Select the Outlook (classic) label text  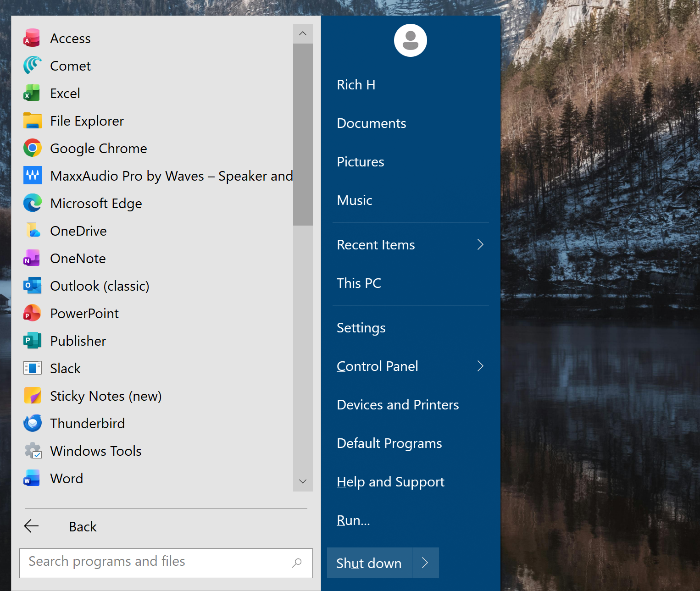(x=100, y=286)
